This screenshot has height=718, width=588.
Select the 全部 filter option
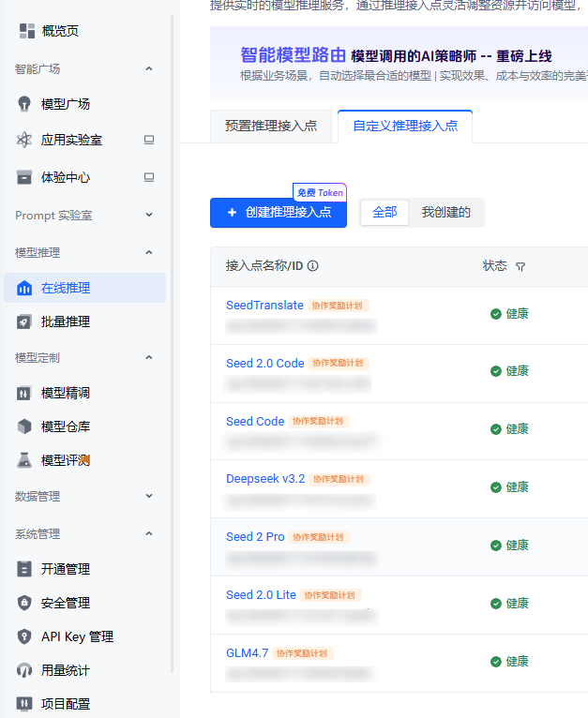[384, 213]
